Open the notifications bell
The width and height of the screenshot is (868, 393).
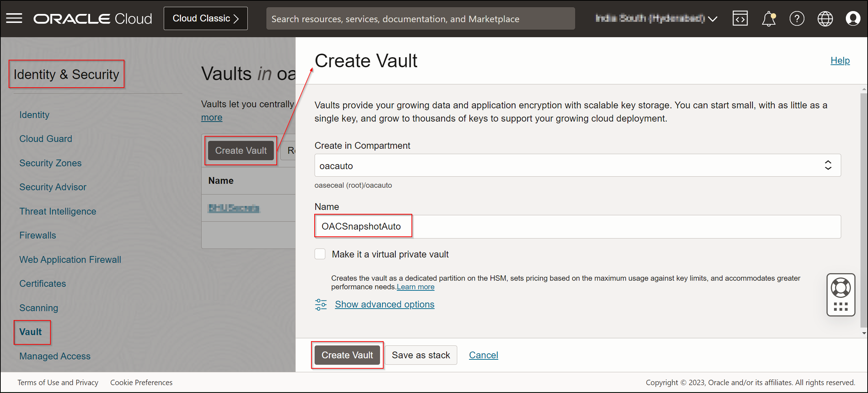coord(768,19)
